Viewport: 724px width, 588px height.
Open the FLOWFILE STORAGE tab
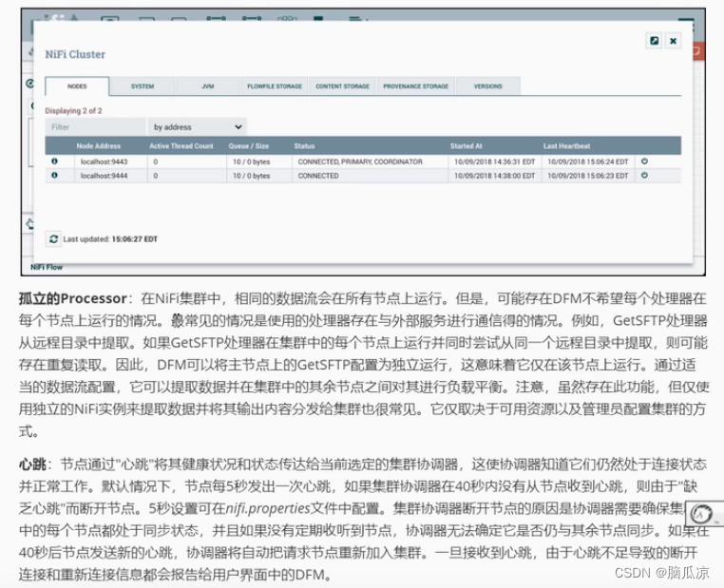pyautogui.click(x=275, y=86)
